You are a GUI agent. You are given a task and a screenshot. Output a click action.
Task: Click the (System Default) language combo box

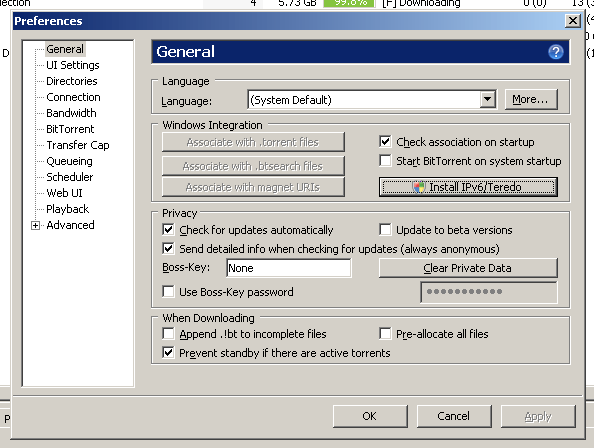[372, 100]
